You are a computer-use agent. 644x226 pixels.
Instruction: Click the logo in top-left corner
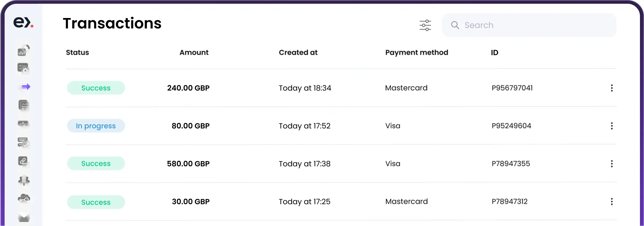24,22
